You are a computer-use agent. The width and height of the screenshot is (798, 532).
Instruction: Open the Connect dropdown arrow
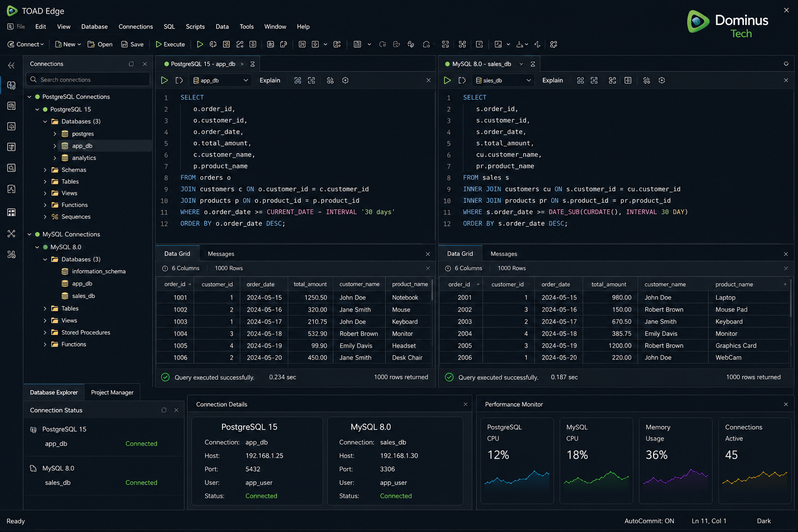tap(42, 45)
